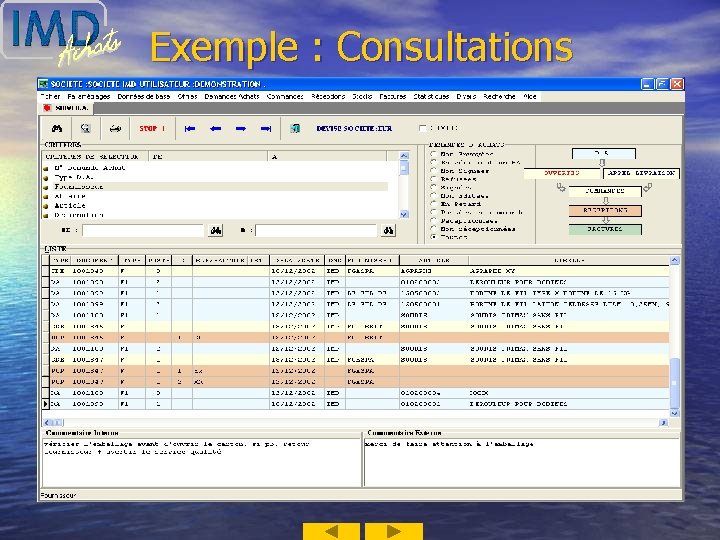
Task: Open the Factures menu
Action: (x=393, y=96)
